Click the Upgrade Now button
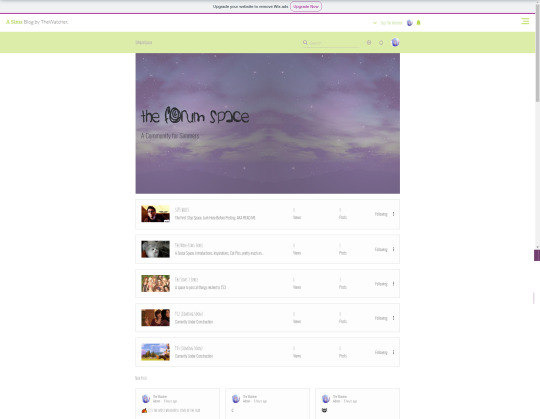Viewport: 540px width, 419px height. pyautogui.click(x=306, y=7)
